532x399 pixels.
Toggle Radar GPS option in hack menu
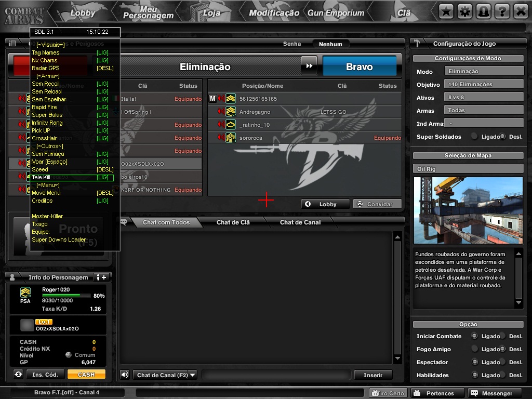(x=72, y=68)
